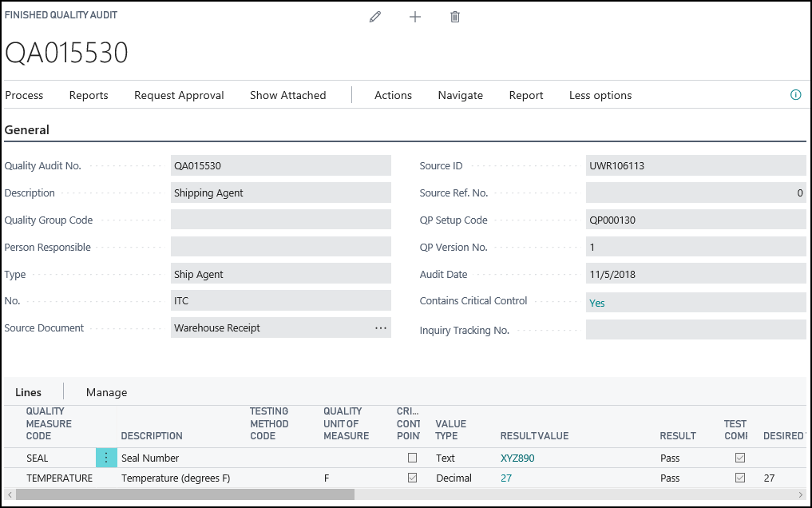Toggle Critical Control checkbox for TEMPERATURE row
Screen dimensions: 812x508
[x=412, y=478]
